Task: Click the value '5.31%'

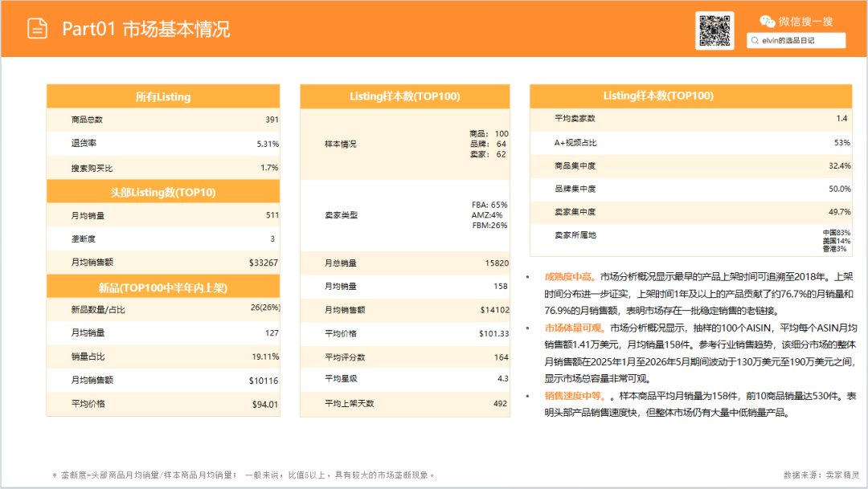Action: pyautogui.click(x=268, y=144)
